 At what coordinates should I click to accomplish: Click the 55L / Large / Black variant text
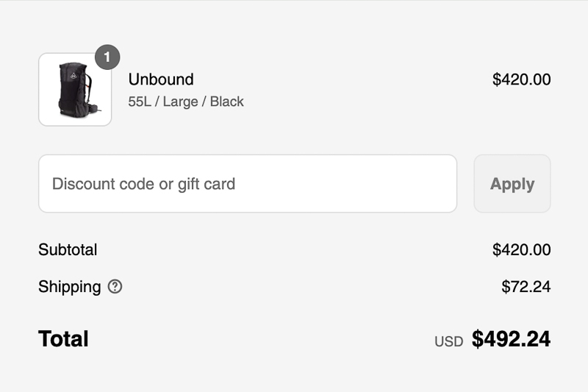tap(186, 101)
